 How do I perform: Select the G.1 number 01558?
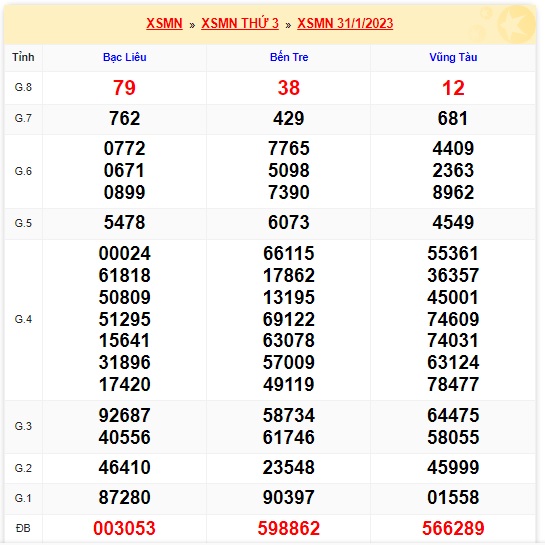click(453, 497)
